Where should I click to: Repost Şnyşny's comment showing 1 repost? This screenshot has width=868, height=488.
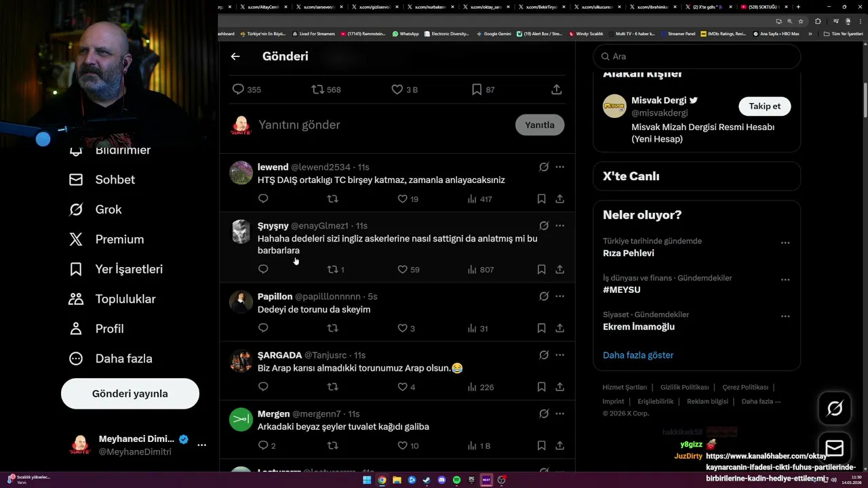point(332,269)
